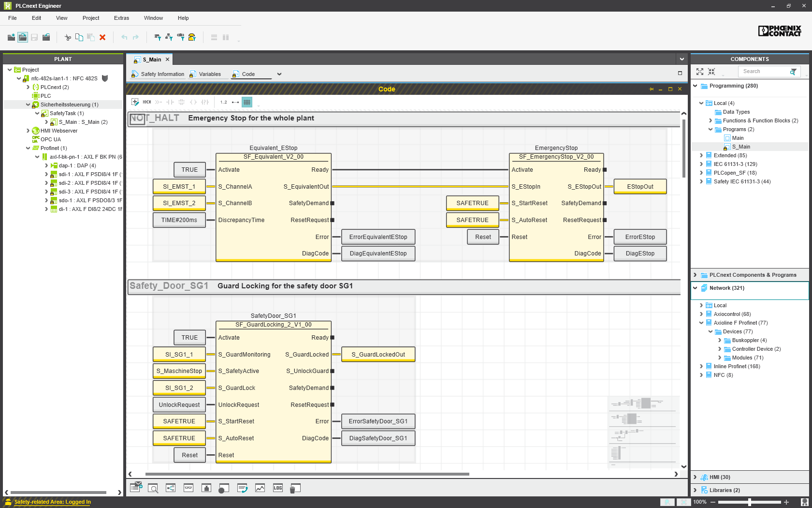Collapse the Programs folder under Local
This screenshot has height=508, width=812.
[710, 129]
